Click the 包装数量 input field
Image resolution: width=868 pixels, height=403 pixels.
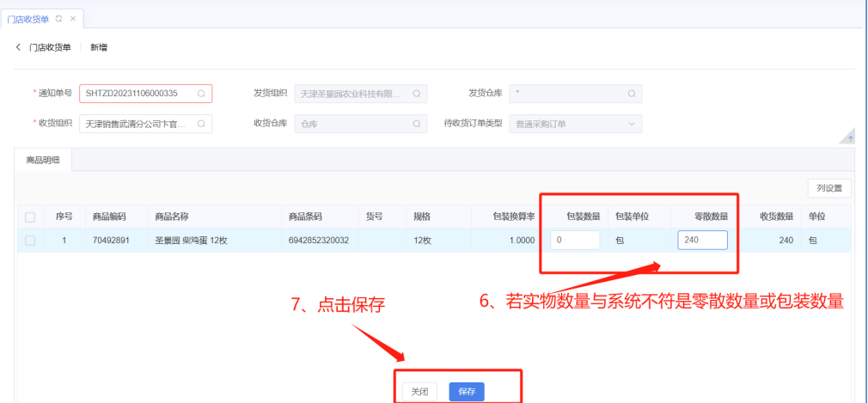click(x=575, y=241)
